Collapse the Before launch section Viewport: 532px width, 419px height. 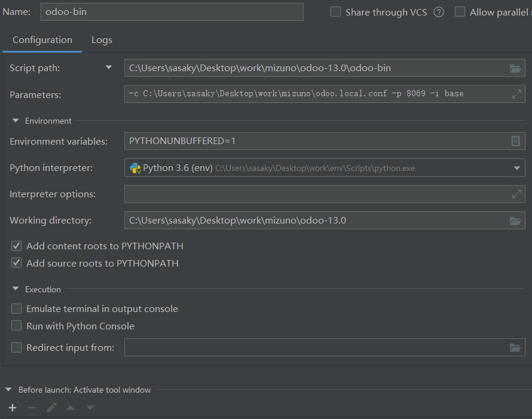8,390
